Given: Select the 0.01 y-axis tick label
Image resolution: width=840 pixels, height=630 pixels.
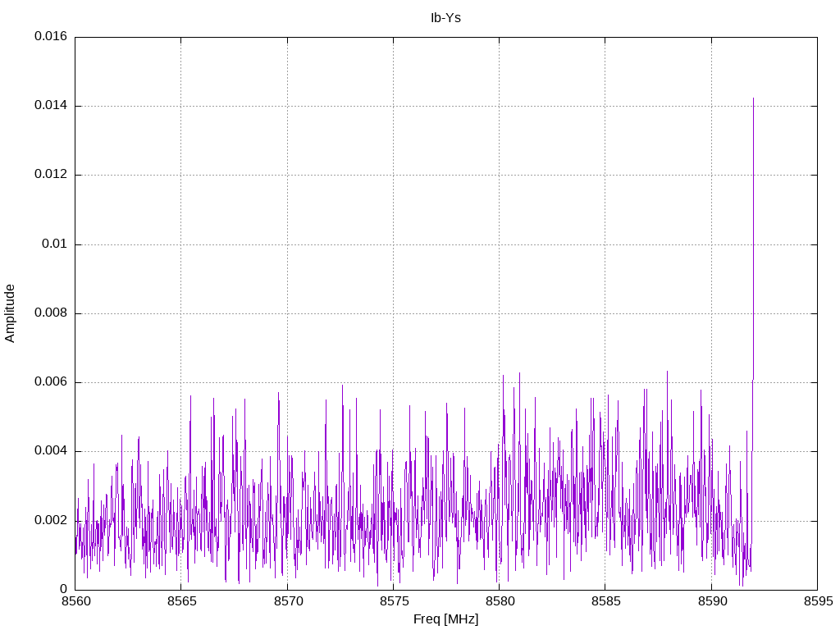Looking at the screenshot, I should coord(54,244).
